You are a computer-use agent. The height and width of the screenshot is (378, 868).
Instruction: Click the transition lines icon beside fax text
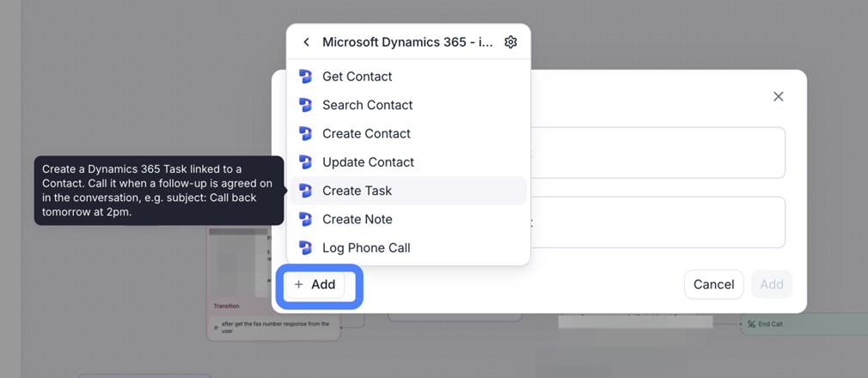click(216, 327)
